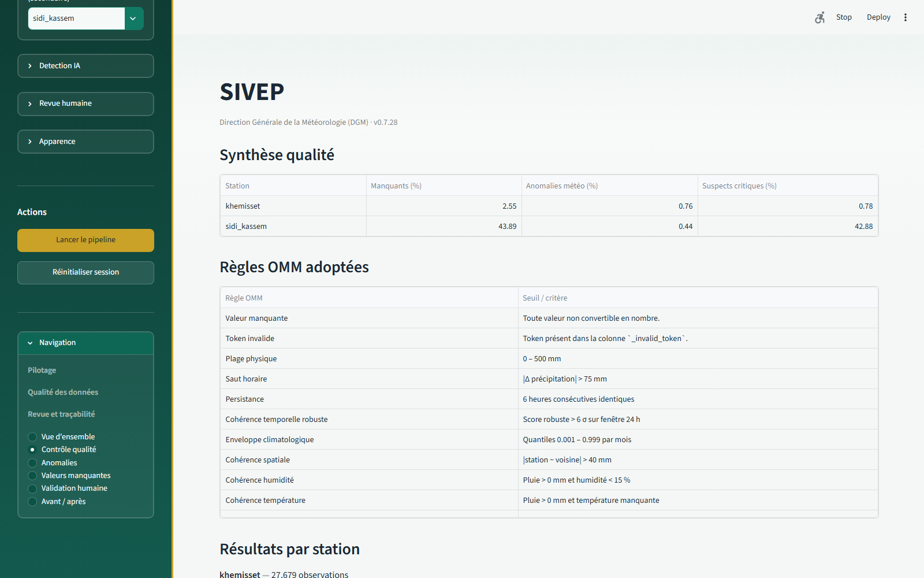Click the sidi_kassem table row cell
This screenshot has height=578, width=924.
[293, 226]
